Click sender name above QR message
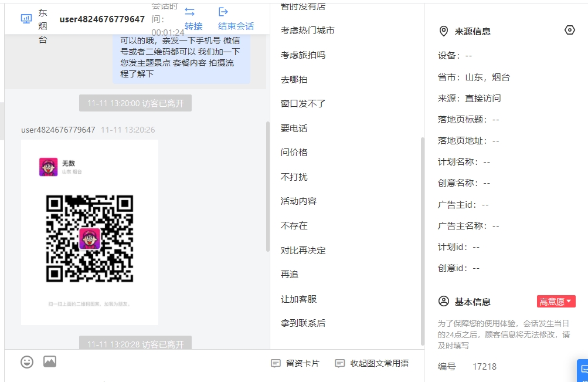The height and width of the screenshot is (382, 588). [x=58, y=130]
